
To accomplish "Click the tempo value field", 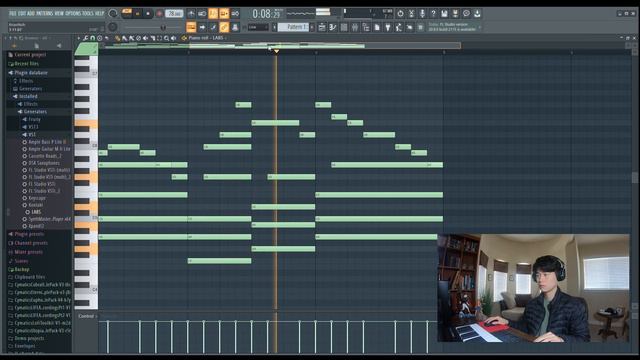I will pyautogui.click(x=174, y=13).
